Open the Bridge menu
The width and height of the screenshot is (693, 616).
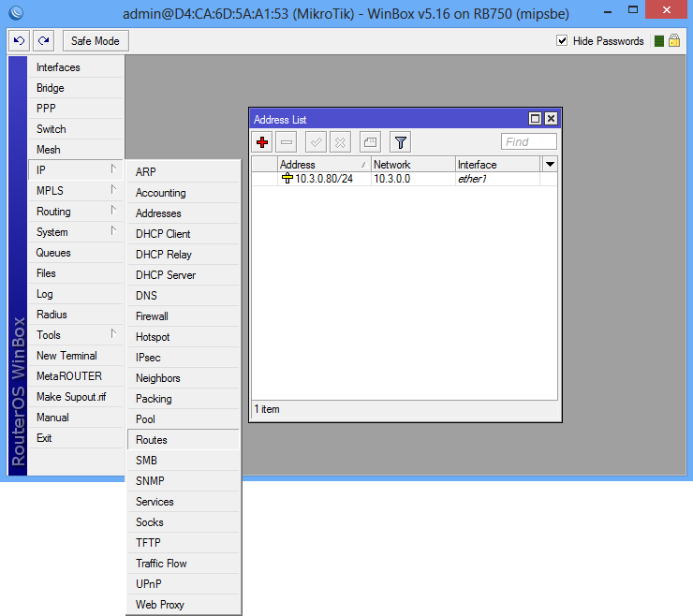[76, 88]
